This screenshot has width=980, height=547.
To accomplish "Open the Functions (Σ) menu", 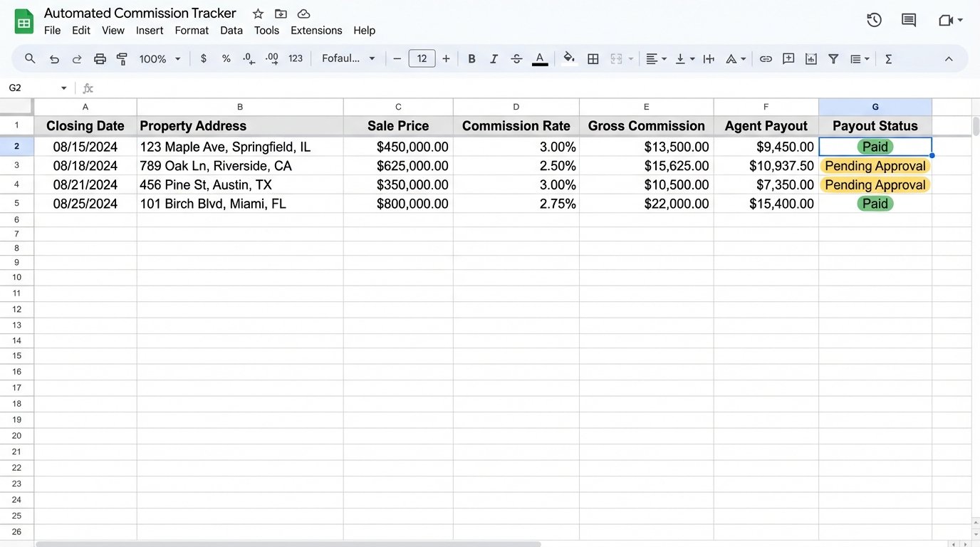I will tap(887, 58).
